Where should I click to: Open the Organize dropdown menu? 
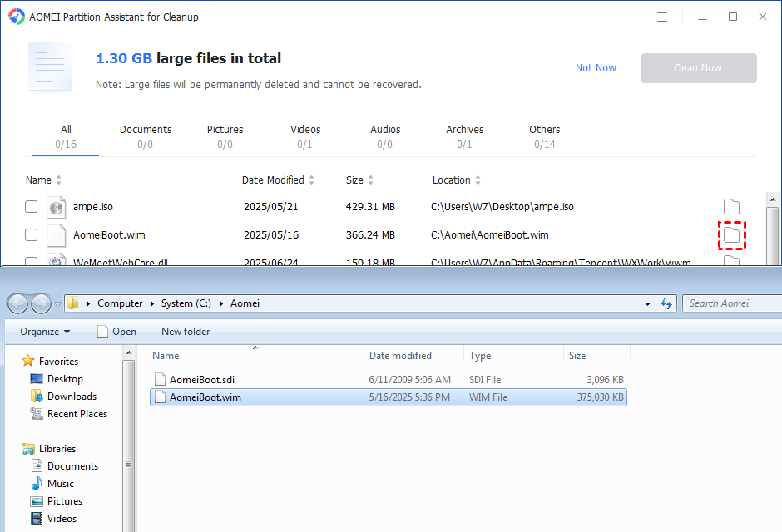(x=45, y=332)
